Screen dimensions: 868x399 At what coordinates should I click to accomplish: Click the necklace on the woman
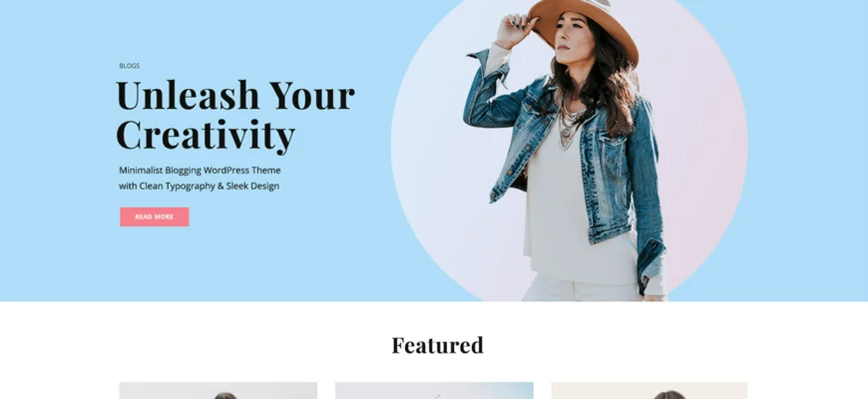pyautogui.click(x=569, y=126)
